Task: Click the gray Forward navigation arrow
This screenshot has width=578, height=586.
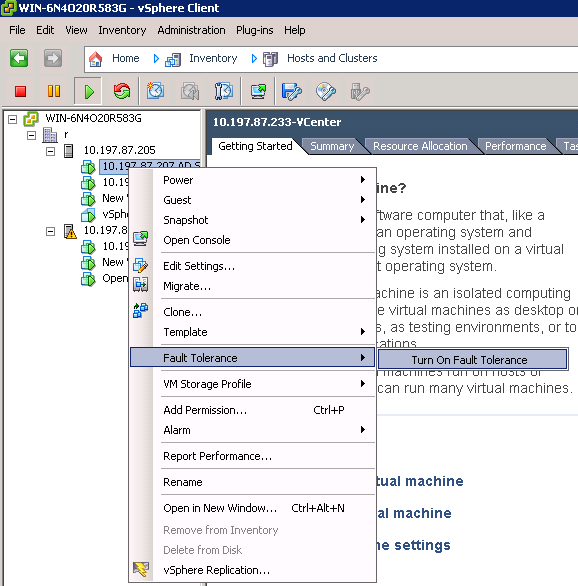Action: point(53,58)
